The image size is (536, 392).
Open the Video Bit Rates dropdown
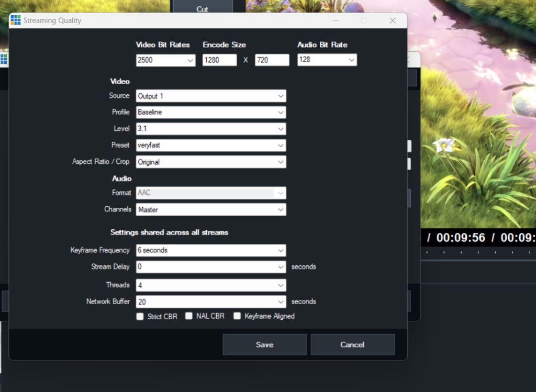tap(165, 60)
